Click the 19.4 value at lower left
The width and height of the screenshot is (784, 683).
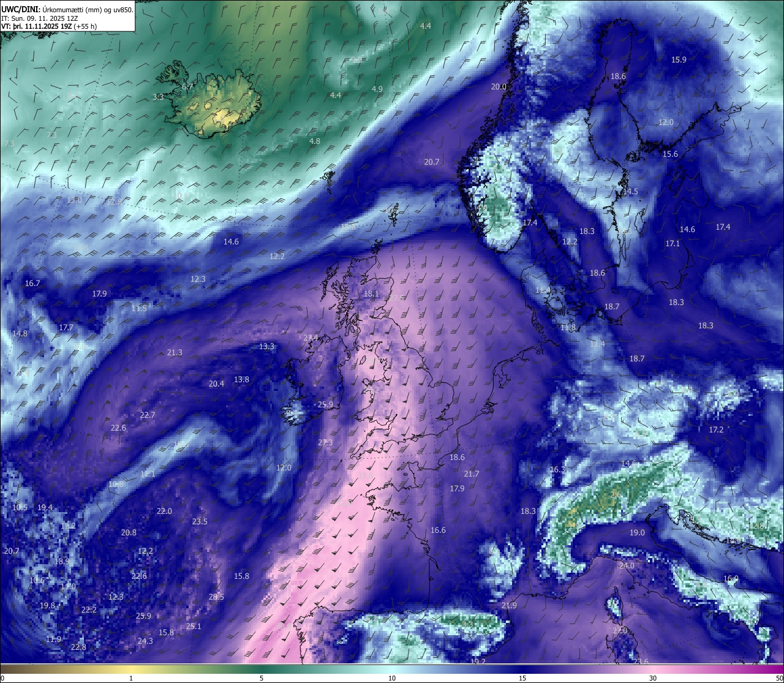(45, 507)
